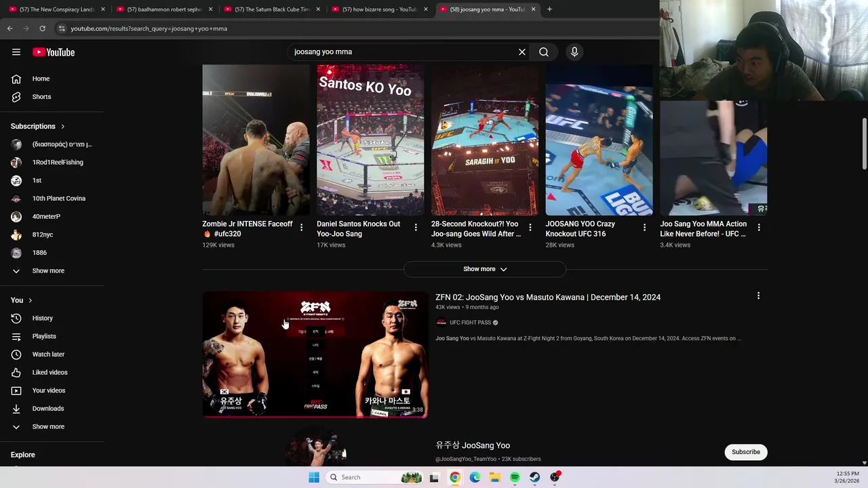Open options for Zombie Jr INTENSE Faceoff short

click(301, 228)
